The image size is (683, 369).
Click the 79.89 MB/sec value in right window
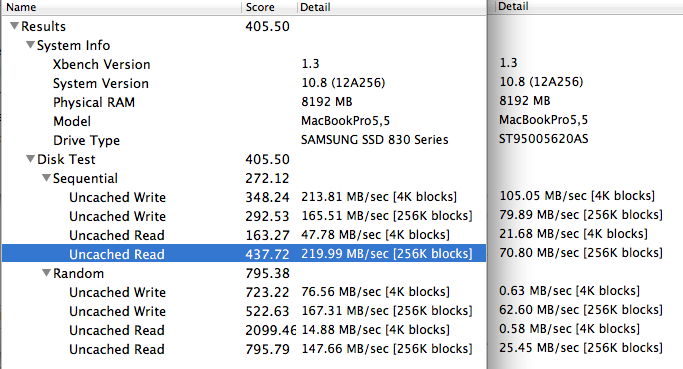(581, 215)
